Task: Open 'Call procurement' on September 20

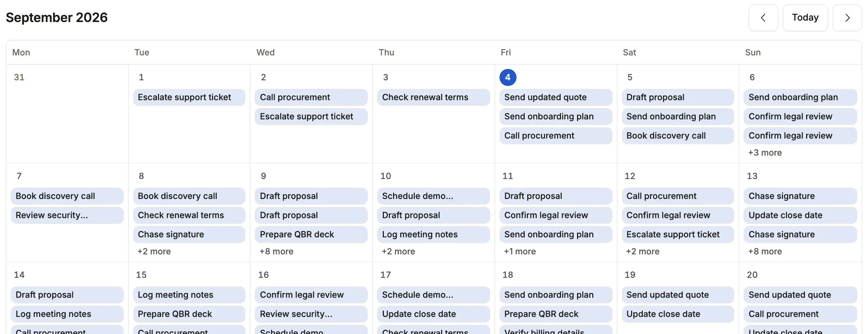Action: tap(800, 314)
